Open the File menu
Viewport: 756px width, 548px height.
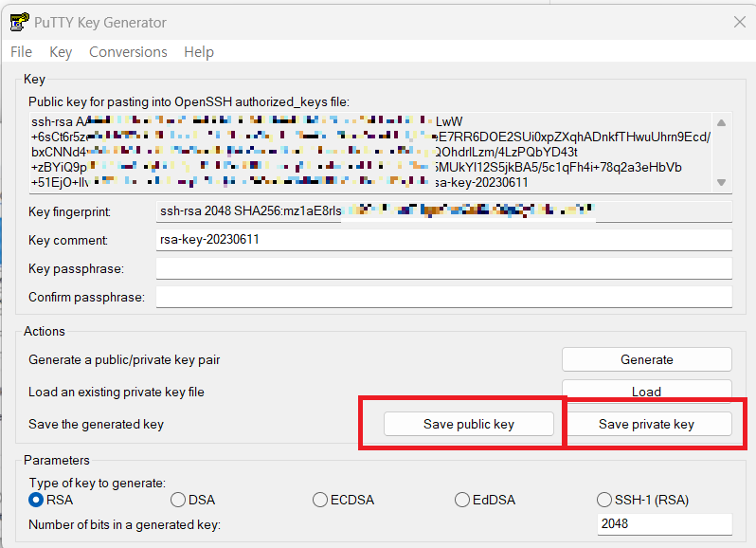[21, 51]
